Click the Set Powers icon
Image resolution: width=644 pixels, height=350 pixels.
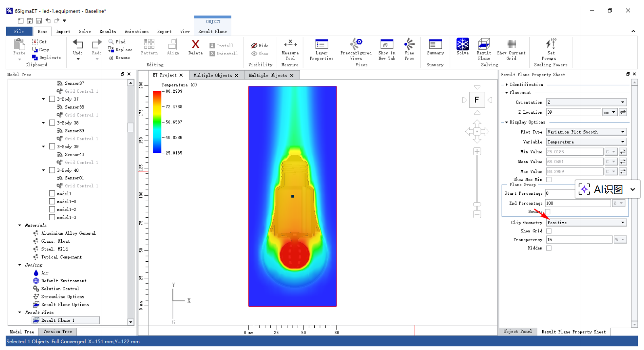tap(551, 44)
